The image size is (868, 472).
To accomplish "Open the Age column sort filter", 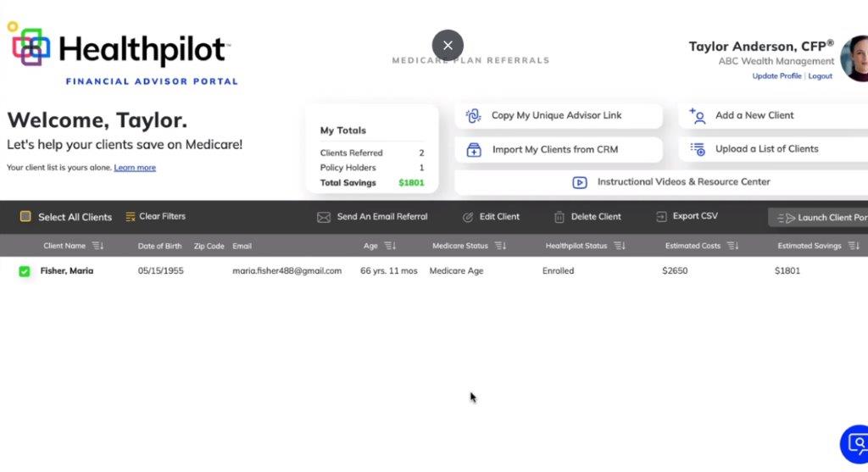I will (x=390, y=246).
